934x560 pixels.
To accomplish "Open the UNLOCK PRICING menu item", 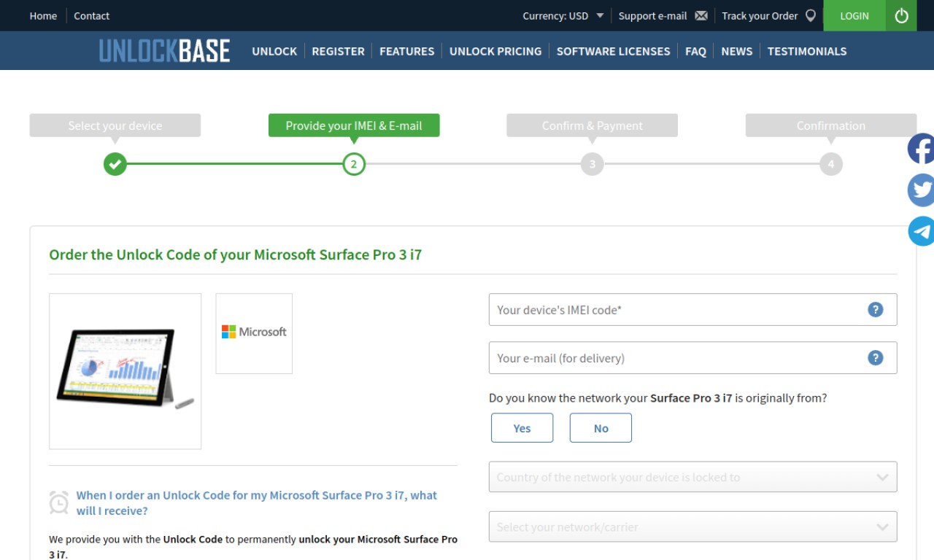I will pos(495,51).
